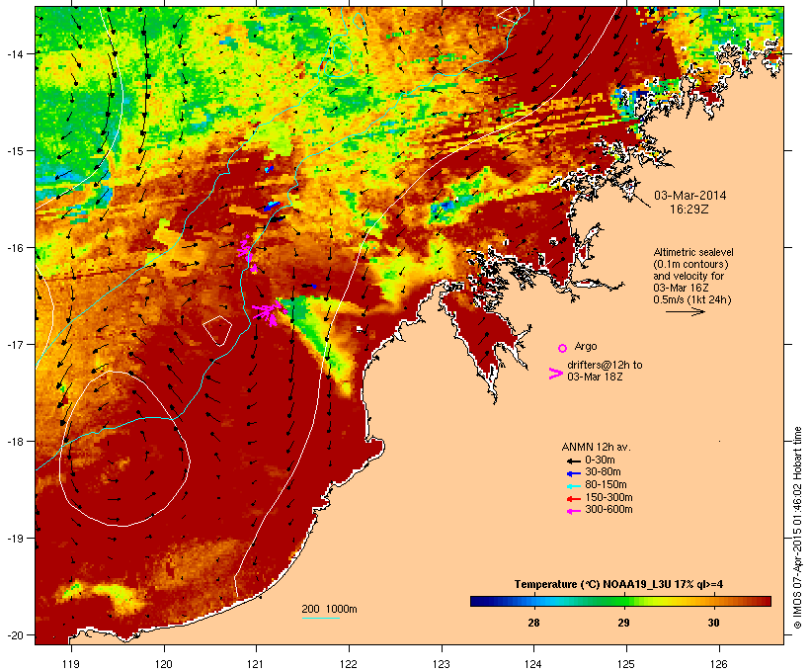The height and width of the screenshot is (672, 810).
Task: Click the temperature color bar near 30
Action: 714,601
